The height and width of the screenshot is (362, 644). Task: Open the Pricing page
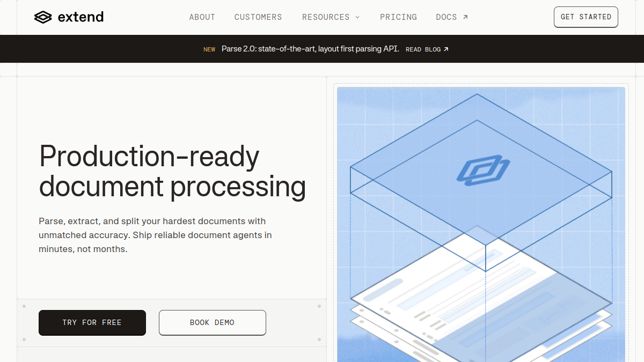pyautogui.click(x=398, y=17)
